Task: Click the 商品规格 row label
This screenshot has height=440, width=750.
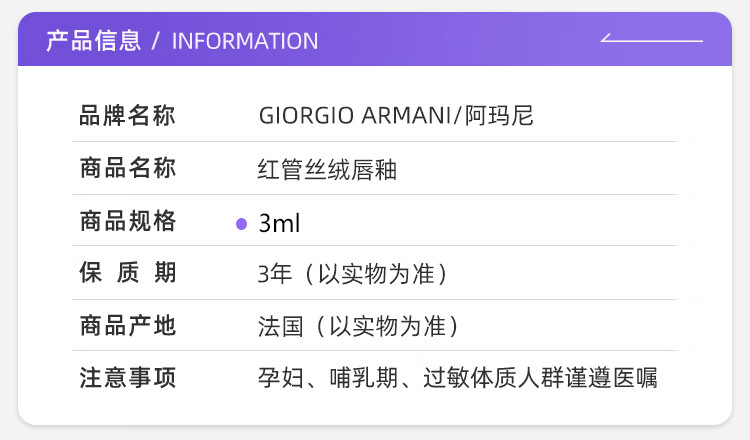Action: [x=127, y=222]
